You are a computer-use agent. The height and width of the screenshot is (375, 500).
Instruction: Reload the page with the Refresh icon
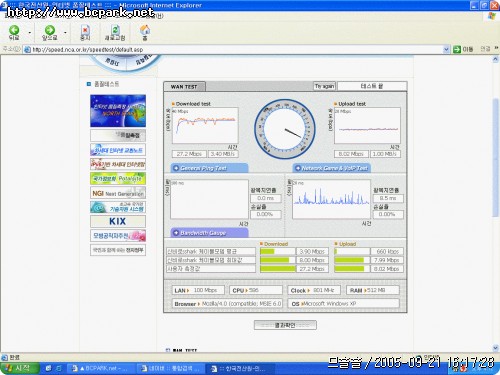(x=115, y=33)
